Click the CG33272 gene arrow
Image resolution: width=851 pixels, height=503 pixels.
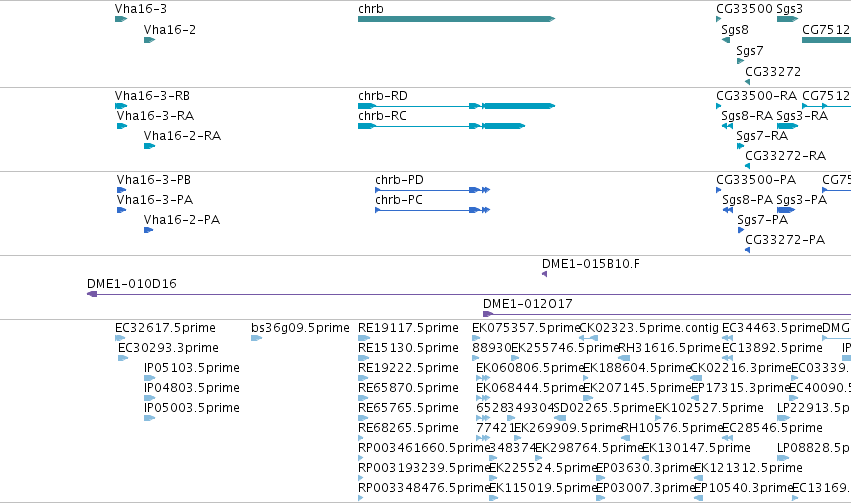click(x=747, y=82)
